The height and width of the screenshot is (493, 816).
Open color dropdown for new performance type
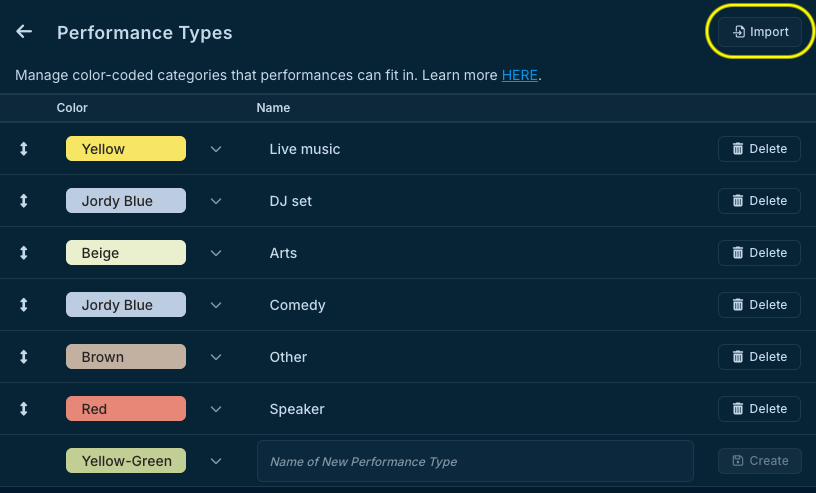click(x=216, y=461)
